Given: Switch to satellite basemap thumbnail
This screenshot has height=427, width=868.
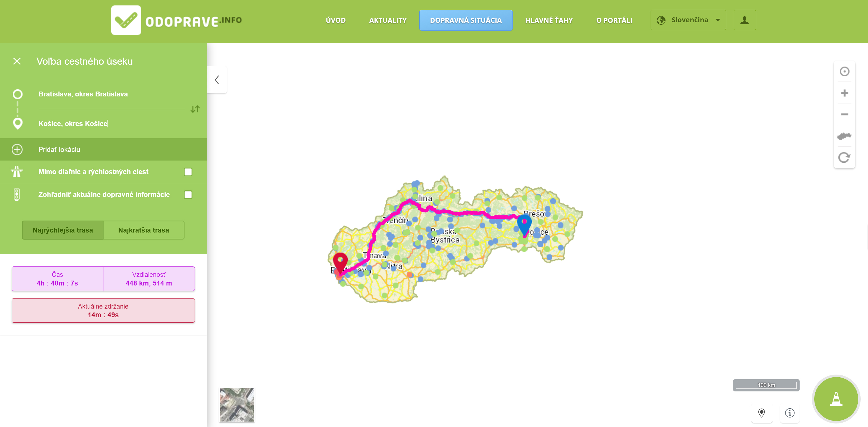Looking at the screenshot, I should (237, 404).
